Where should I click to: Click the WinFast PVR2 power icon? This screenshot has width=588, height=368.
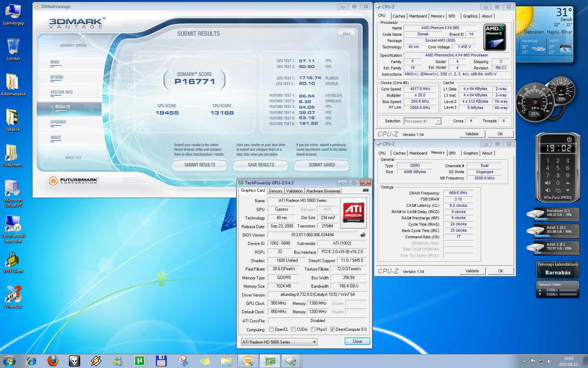569,139
